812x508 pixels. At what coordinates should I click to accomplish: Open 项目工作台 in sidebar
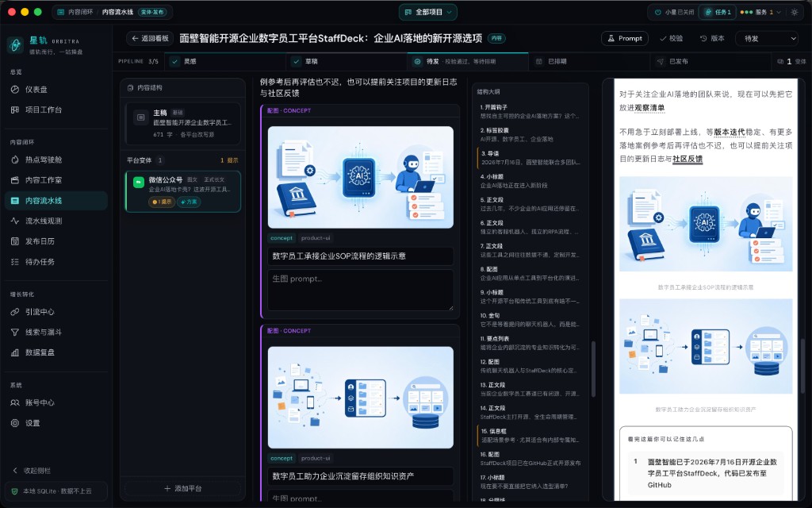click(x=56, y=110)
